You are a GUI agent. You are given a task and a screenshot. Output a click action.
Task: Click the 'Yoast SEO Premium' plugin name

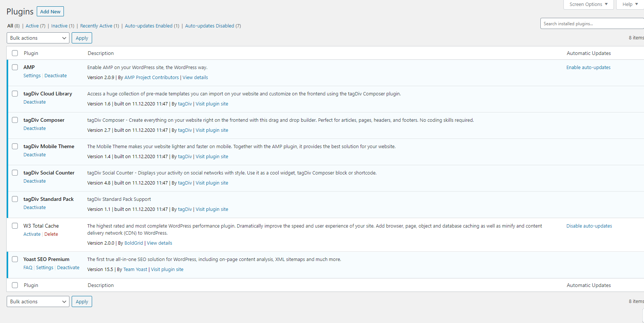46,259
